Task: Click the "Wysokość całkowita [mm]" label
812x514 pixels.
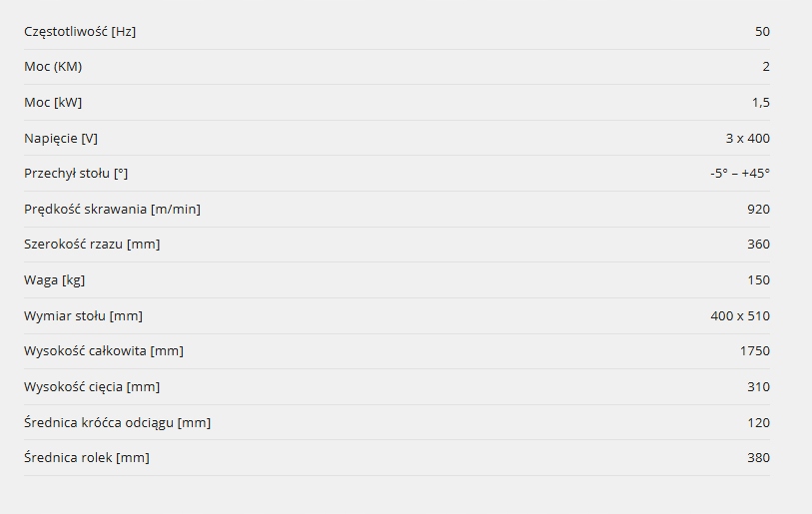Action: (104, 350)
